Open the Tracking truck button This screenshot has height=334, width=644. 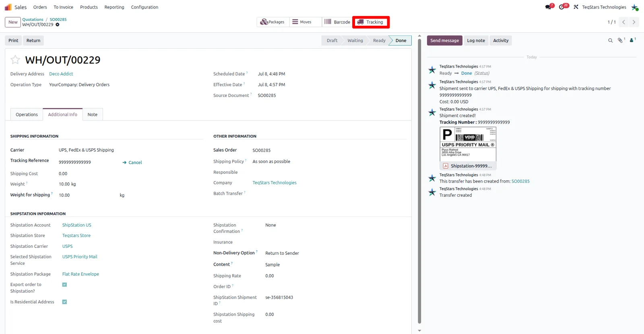pyautogui.click(x=371, y=22)
